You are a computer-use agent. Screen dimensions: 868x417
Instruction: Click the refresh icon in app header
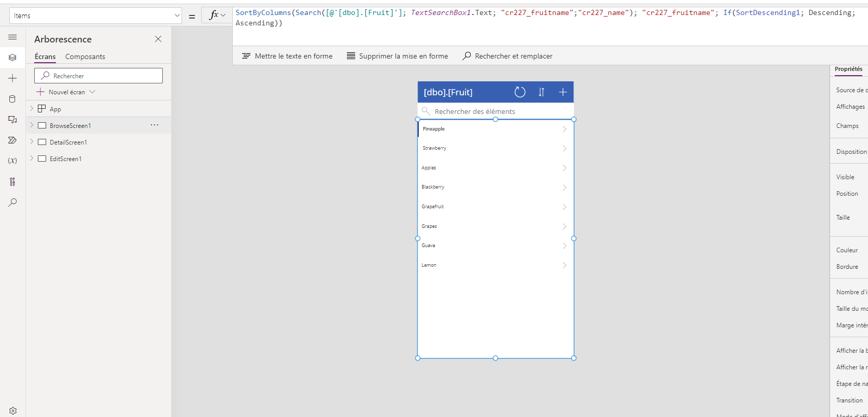520,92
